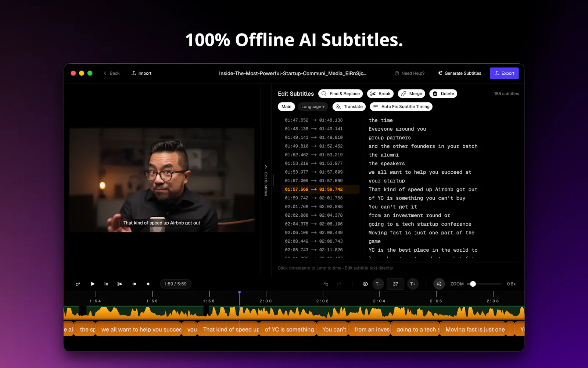
Task: Play the video
Action: (x=93, y=284)
